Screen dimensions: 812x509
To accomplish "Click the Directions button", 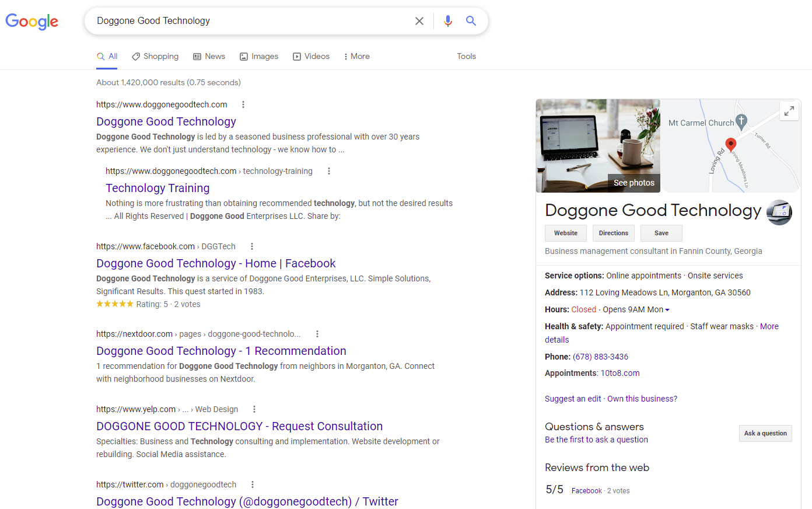I will (614, 233).
